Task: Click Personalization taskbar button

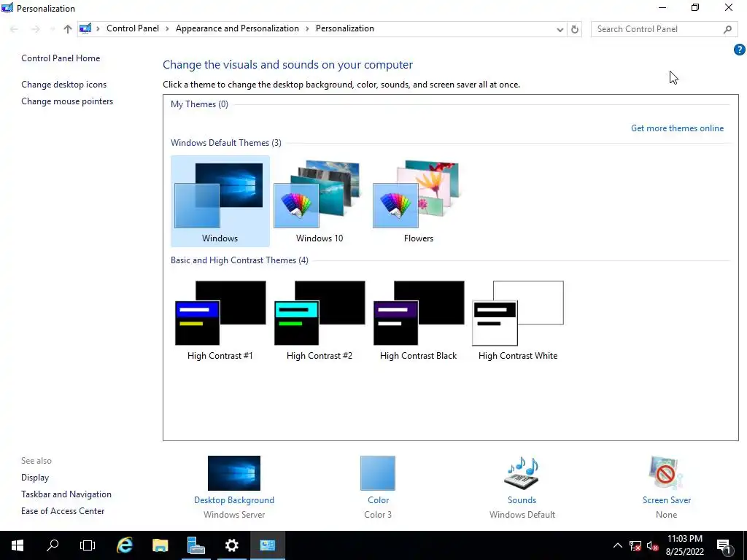Action: pyautogui.click(x=267, y=545)
